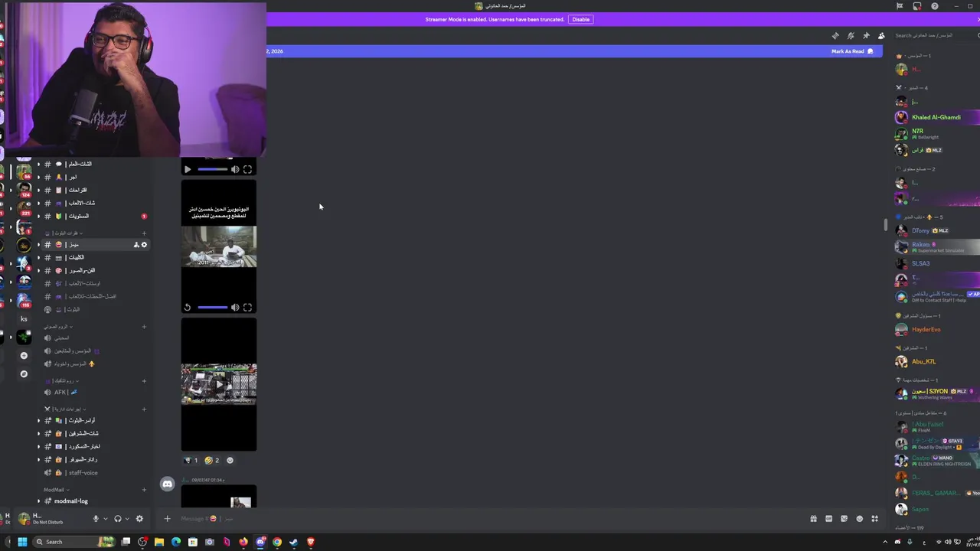This screenshot has height=551, width=980.
Task: Open the flag icon in the title bar
Action: [900, 6]
